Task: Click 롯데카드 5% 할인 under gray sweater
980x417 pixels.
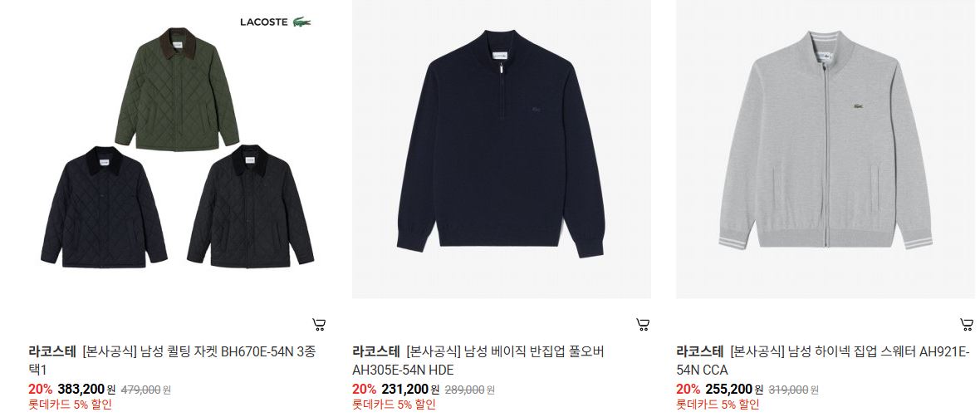Action: [x=718, y=404]
